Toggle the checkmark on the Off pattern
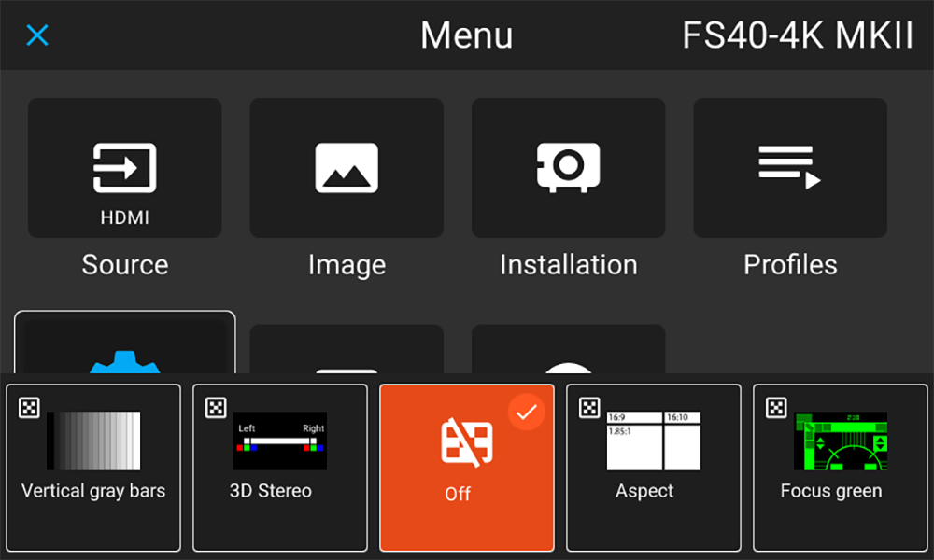934x560 pixels. (526, 412)
